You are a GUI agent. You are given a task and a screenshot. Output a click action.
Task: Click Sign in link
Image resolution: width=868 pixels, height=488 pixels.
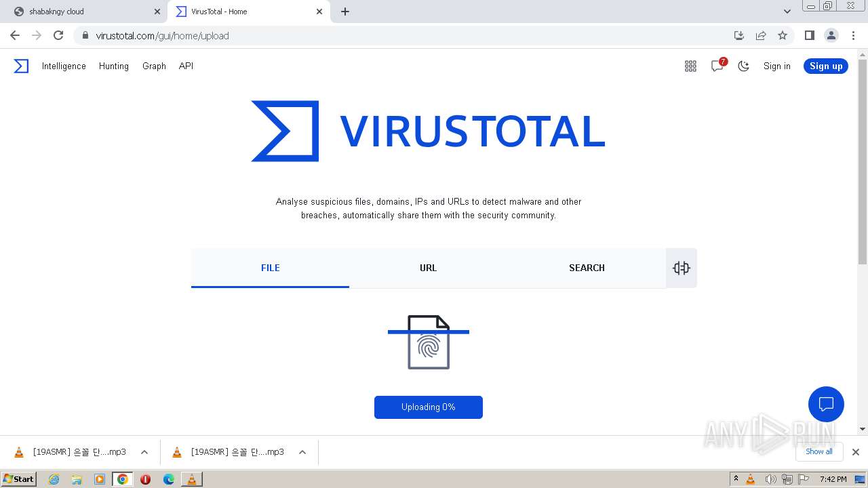[x=777, y=66]
